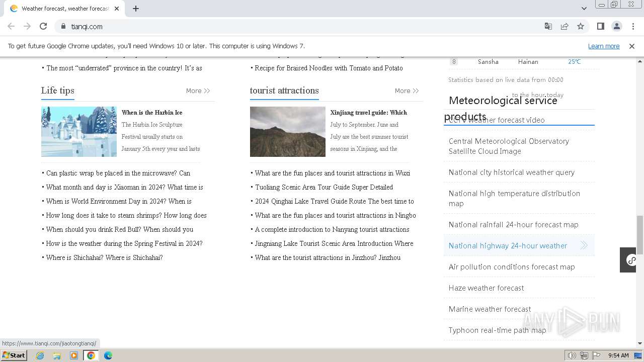The width and height of the screenshot is (644, 362).
Task: Open the Chrome profile avatar
Action: click(616, 26)
